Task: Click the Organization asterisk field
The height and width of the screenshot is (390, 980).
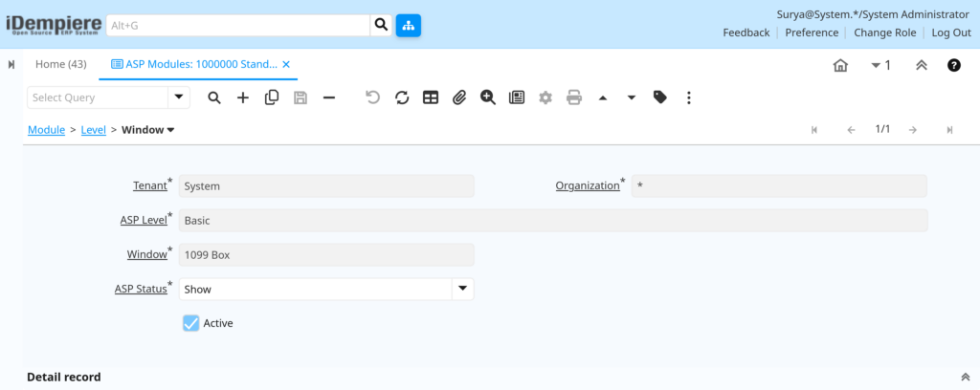Action: click(779, 186)
